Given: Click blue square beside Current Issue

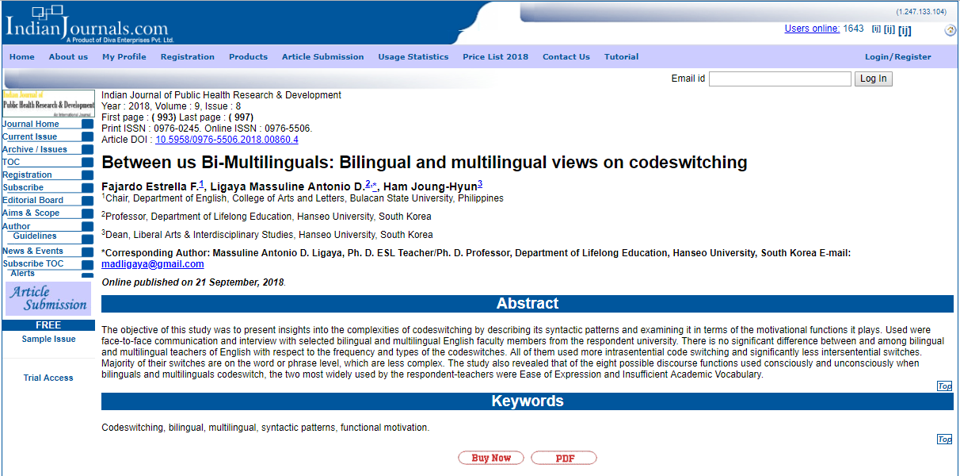Looking at the screenshot, I should [88, 137].
